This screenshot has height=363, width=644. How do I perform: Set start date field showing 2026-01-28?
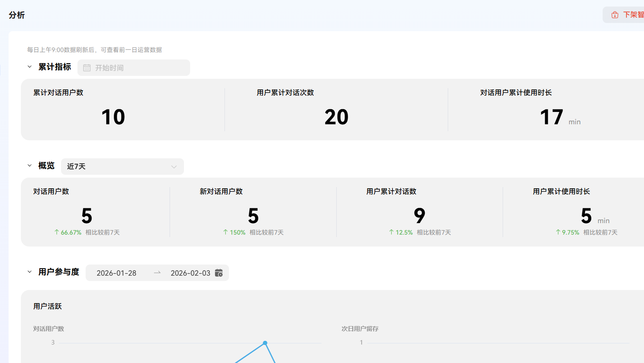(x=116, y=273)
